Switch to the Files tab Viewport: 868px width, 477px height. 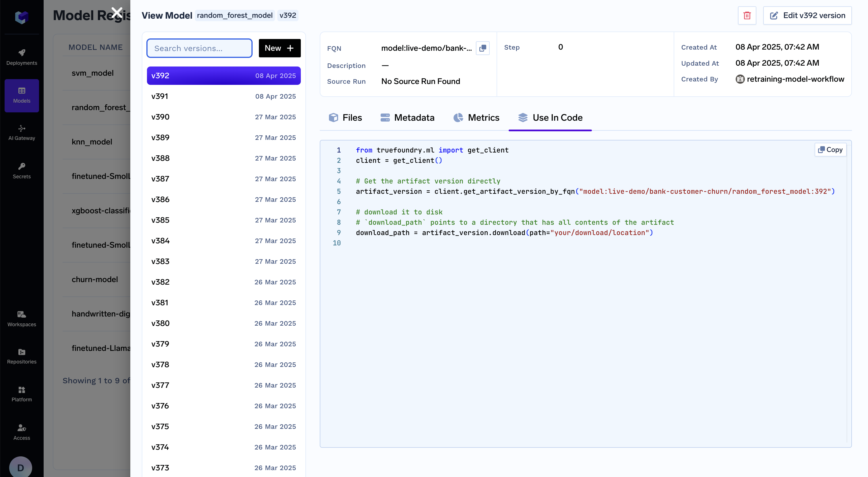pyautogui.click(x=345, y=118)
